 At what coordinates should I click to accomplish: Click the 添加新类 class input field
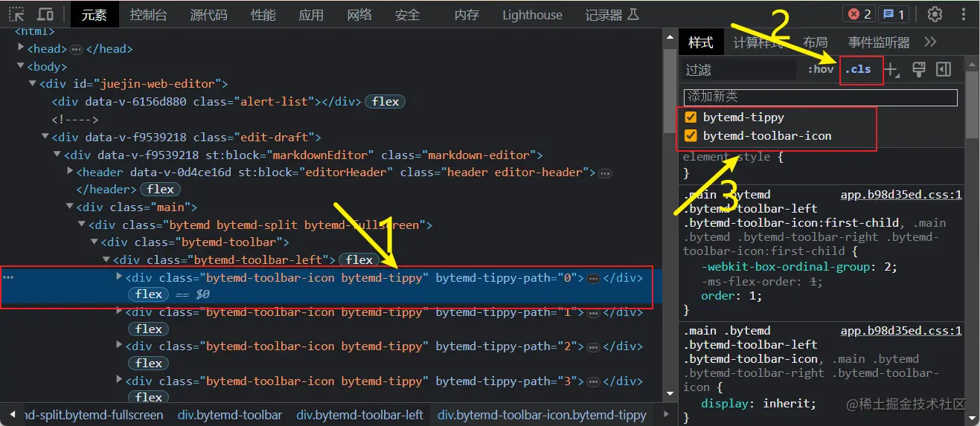[x=820, y=97]
